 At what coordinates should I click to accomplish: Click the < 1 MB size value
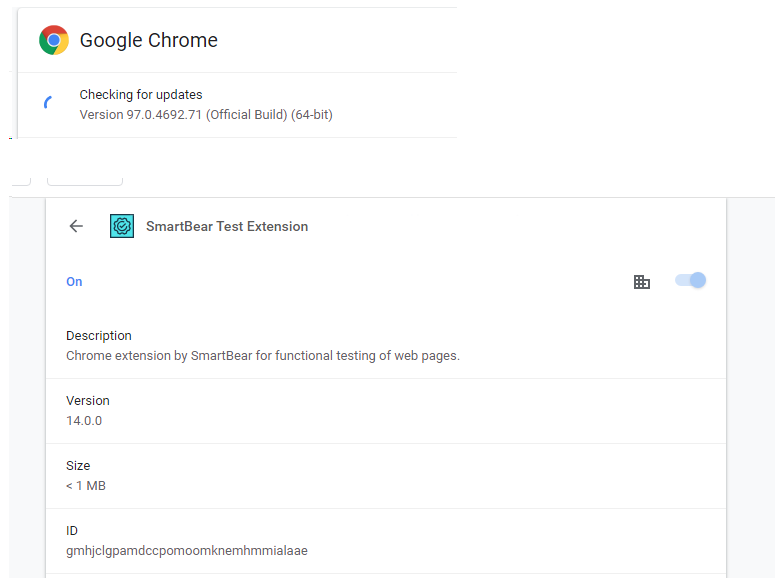click(x=86, y=486)
